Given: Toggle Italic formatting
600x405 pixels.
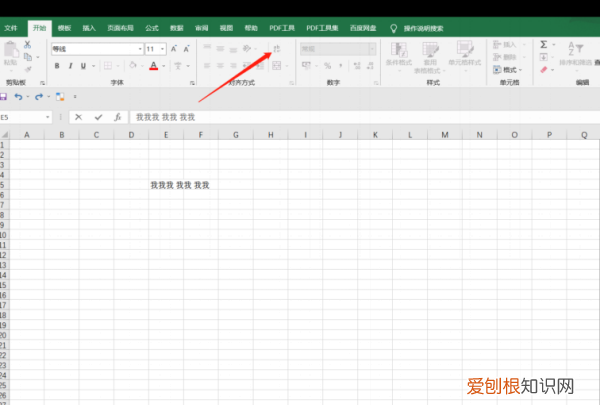Looking at the screenshot, I should pyautogui.click(x=70, y=65).
